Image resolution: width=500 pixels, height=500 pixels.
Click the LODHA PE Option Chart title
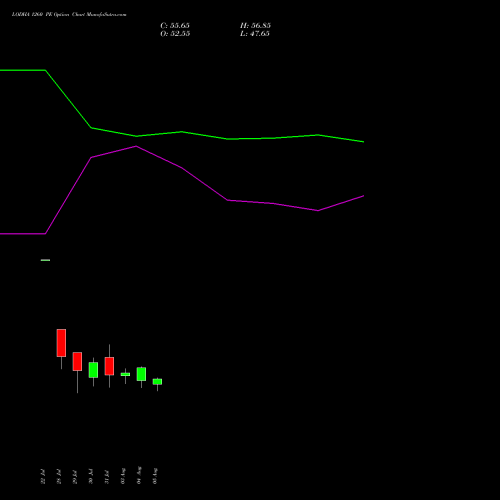pos(69,15)
